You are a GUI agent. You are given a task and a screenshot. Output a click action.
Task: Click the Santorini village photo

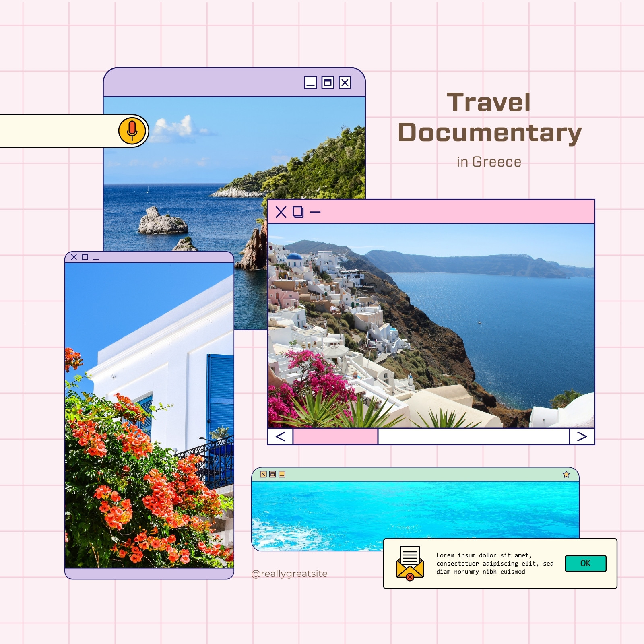[x=431, y=326]
